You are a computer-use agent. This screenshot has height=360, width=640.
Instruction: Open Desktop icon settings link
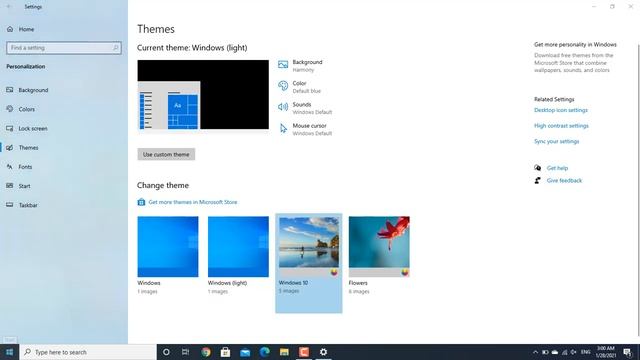pos(561,110)
